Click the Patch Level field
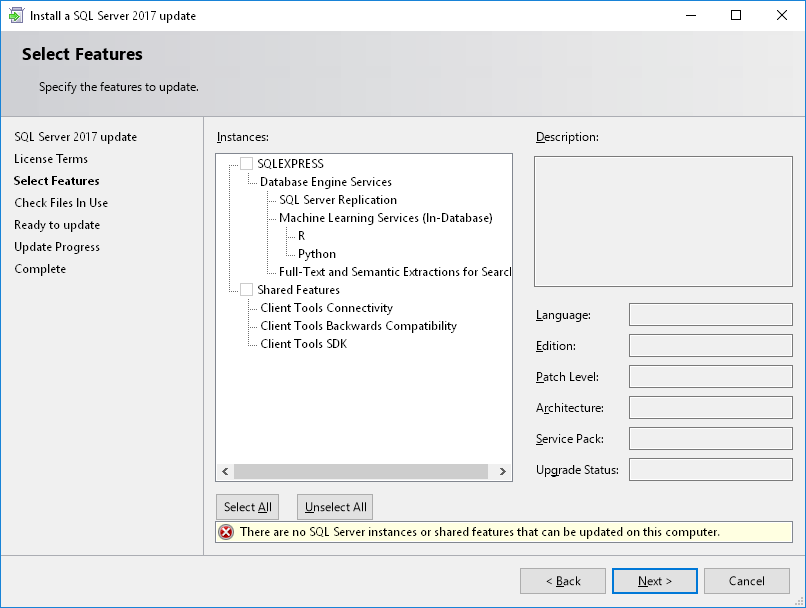 pyautogui.click(x=710, y=377)
